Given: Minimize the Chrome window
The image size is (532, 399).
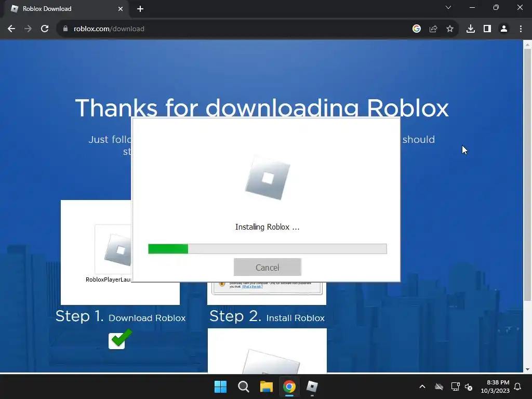Looking at the screenshot, I should pos(472,7).
